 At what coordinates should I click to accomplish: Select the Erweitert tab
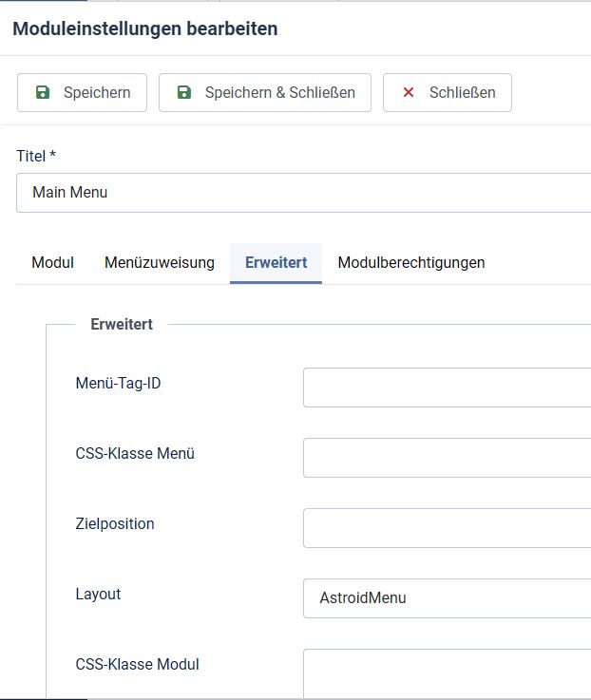[x=276, y=262]
